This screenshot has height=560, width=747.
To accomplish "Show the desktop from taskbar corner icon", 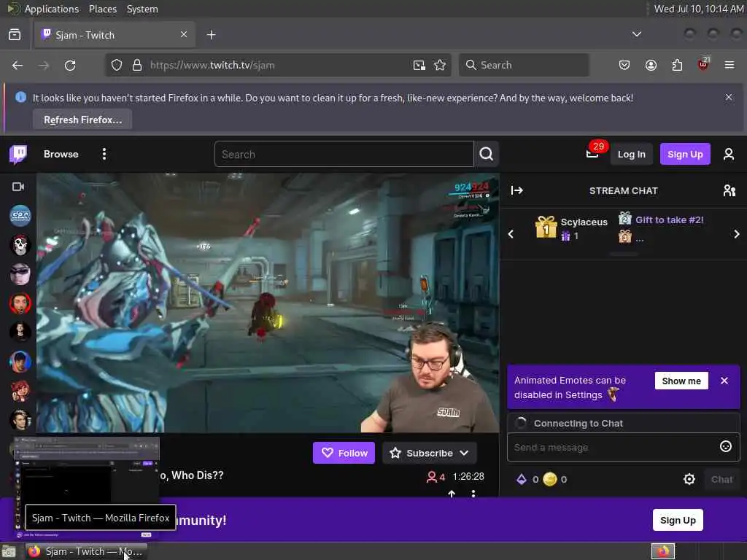I will point(9,552).
